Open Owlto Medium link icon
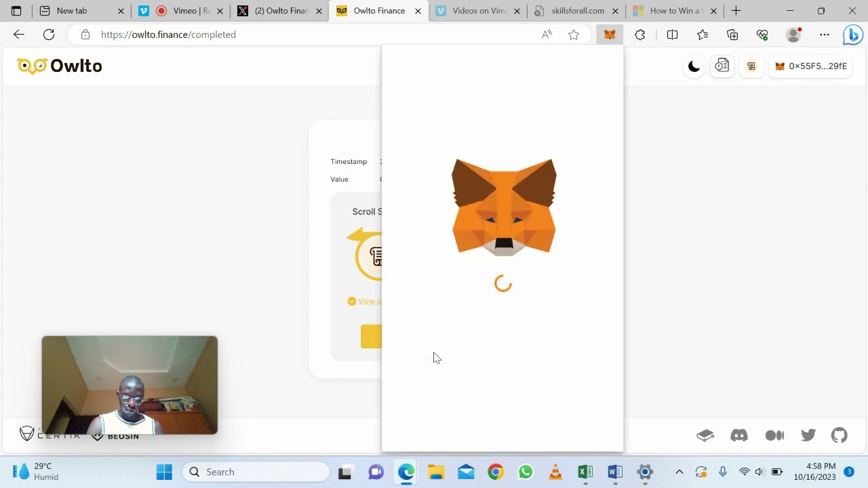This screenshot has width=868, height=488. pos(774,436)
